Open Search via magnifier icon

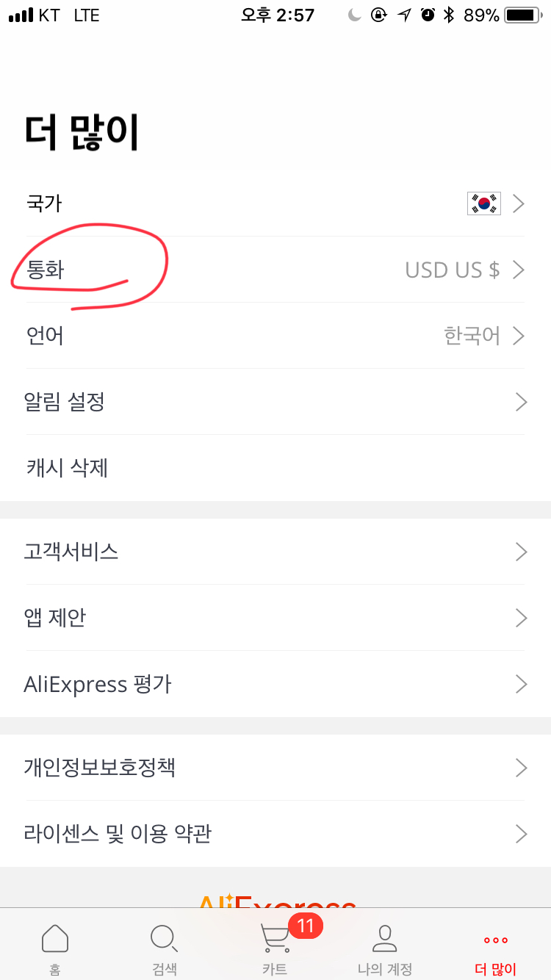pyautogui.click(x=163, y=939)
